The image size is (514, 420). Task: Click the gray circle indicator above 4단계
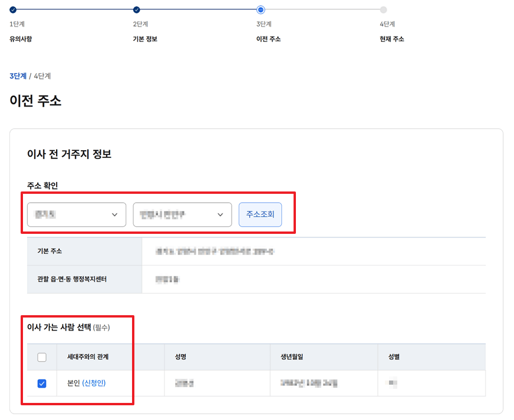(x=384, y=10)
